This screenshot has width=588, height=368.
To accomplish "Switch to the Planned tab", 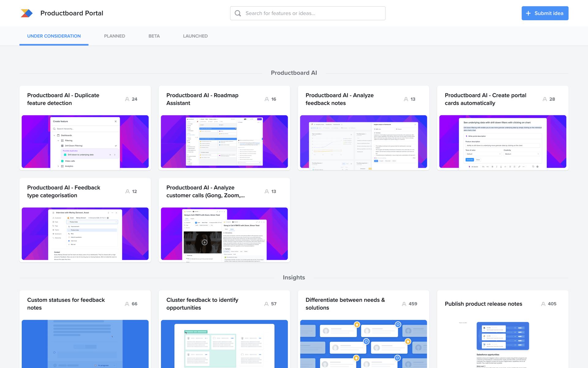I will (x=115, y=36).
